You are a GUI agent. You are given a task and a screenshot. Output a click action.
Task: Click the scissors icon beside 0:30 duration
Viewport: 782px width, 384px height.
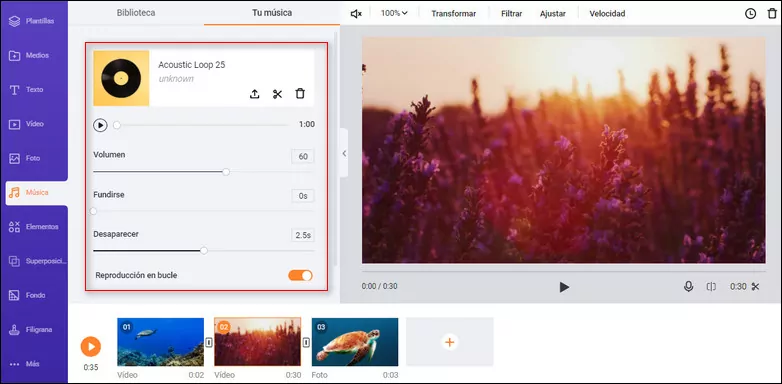click(755, 287)
